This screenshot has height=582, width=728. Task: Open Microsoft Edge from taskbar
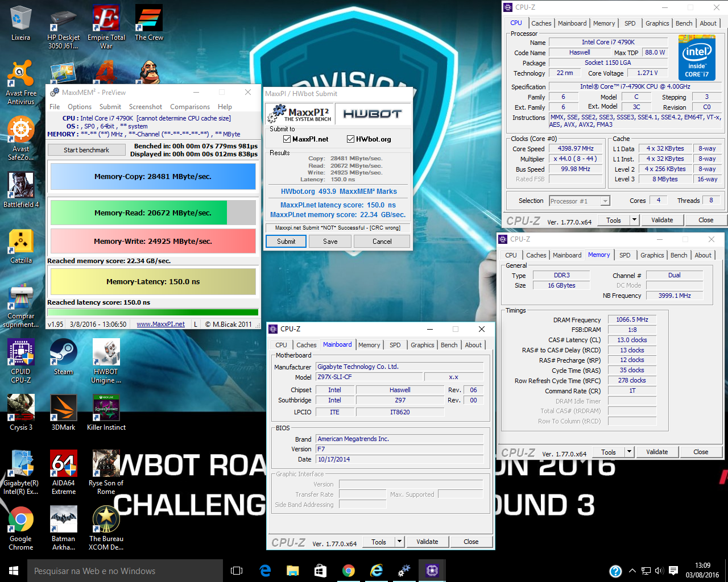click(x=265, y=571)
